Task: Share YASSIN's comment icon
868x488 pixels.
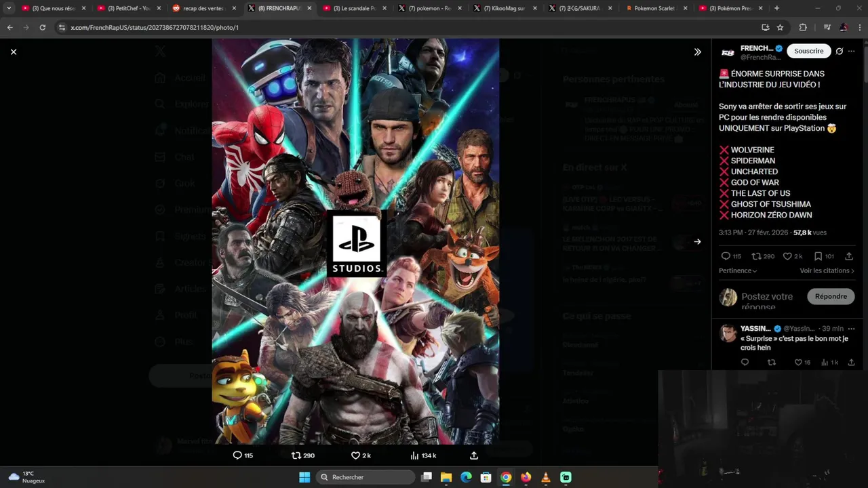Action: pos(851,363)
